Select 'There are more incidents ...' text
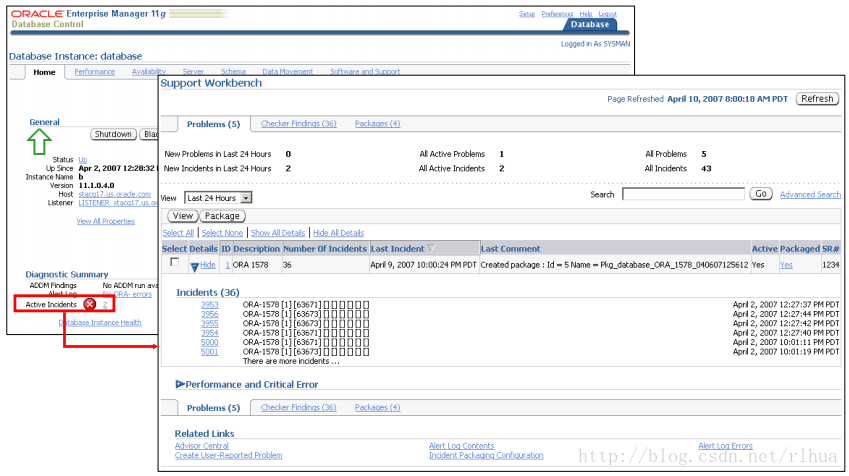849x476 pixels. [291, 361]
